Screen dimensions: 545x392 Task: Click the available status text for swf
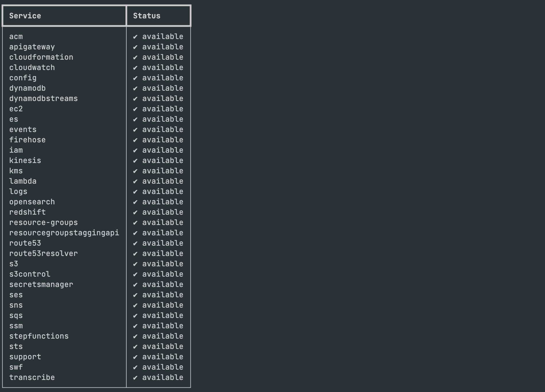point(163,367)
